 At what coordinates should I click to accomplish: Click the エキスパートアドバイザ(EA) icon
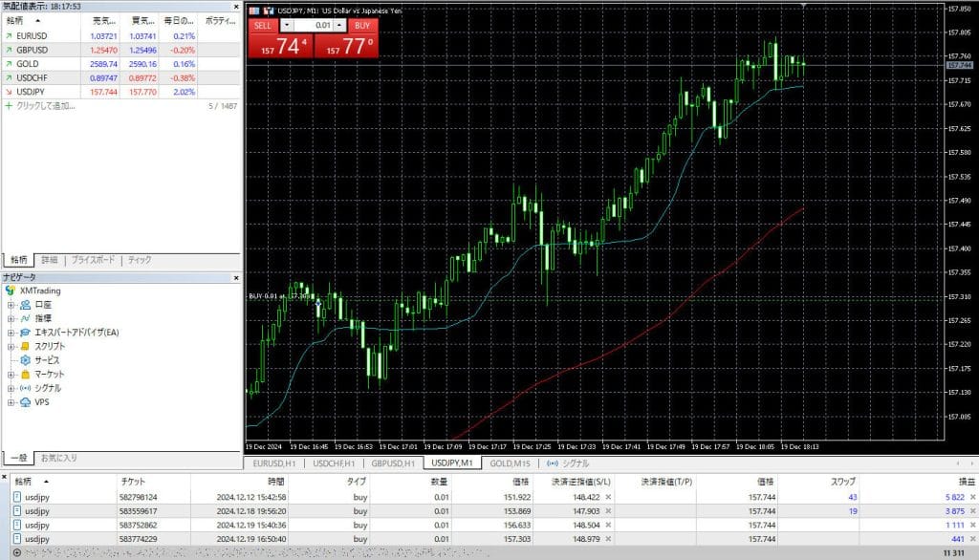pyautogui.click(x=26, y=333)
